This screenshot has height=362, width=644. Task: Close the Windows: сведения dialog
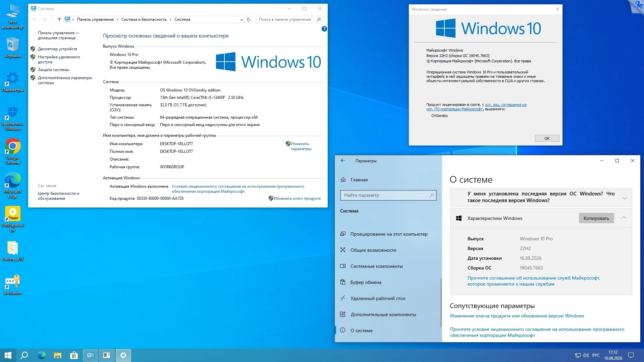pyautogui.click(x=557, y=9)
